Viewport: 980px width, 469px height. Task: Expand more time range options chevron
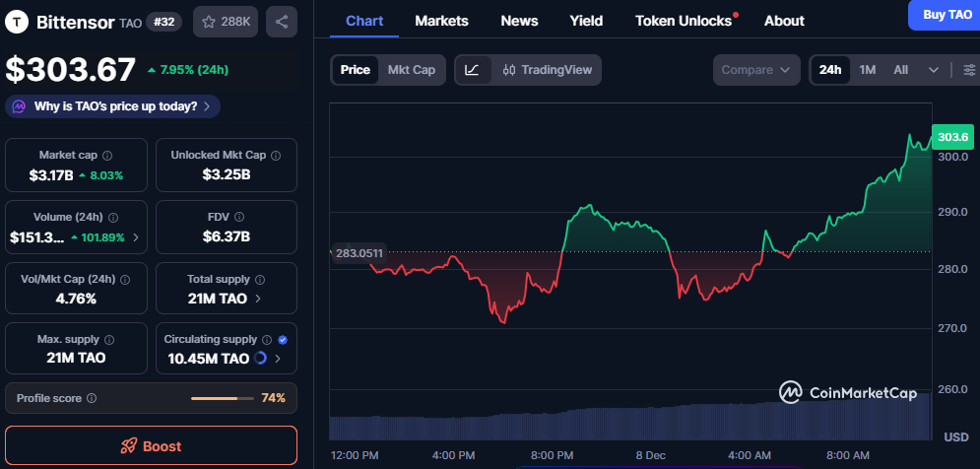[x=933, y=70]
